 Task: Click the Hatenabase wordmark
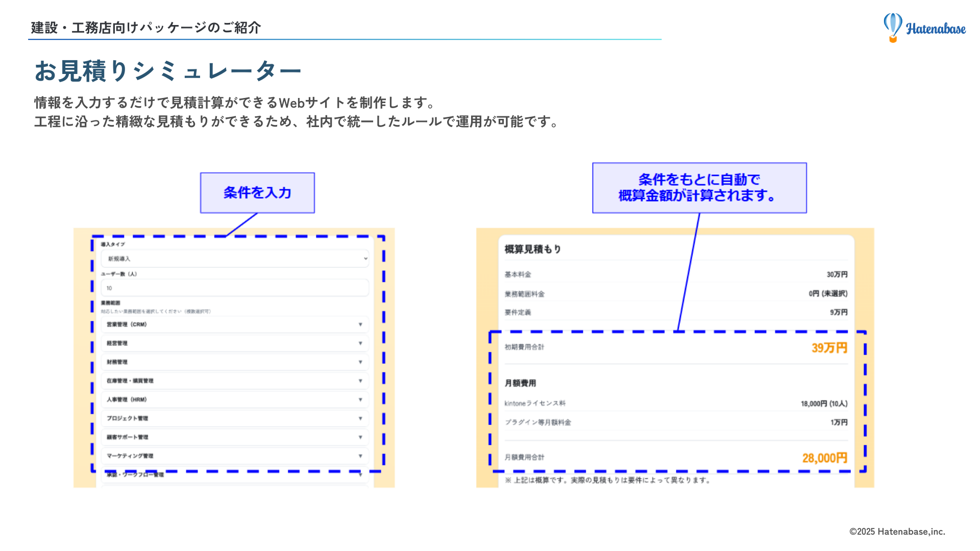coord(936,28)
